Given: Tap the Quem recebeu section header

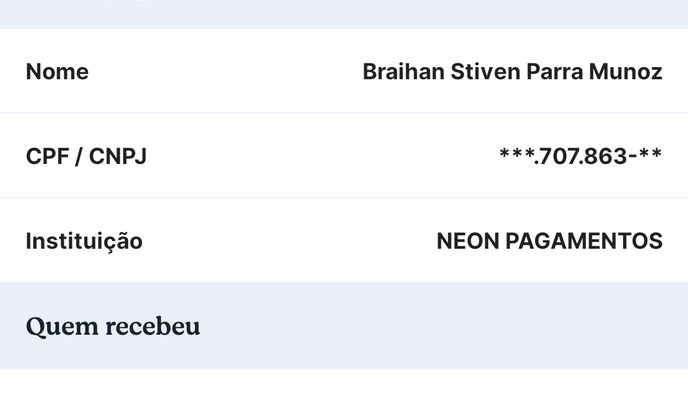Looking at the screenshot, I should point(113,327).
